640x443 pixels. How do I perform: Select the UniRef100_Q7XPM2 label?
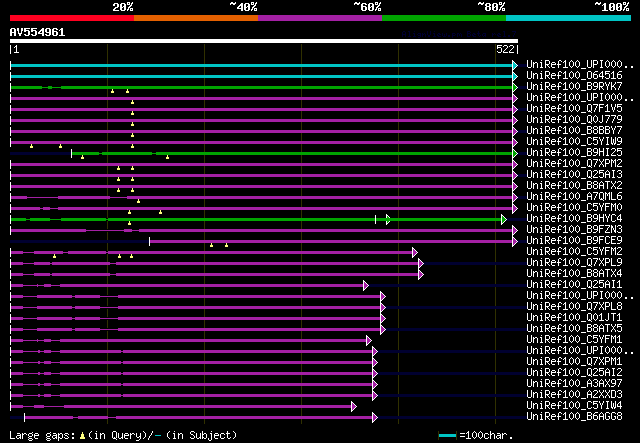point(574,164)
